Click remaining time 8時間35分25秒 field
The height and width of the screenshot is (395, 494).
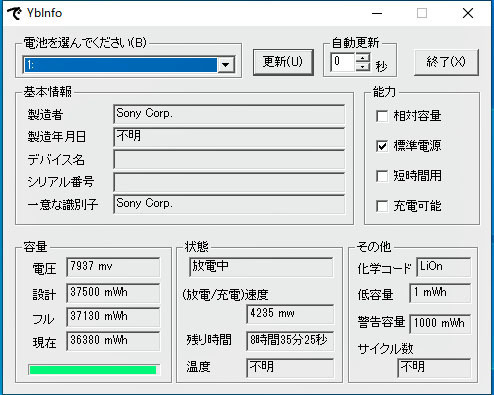pos(290,341)
